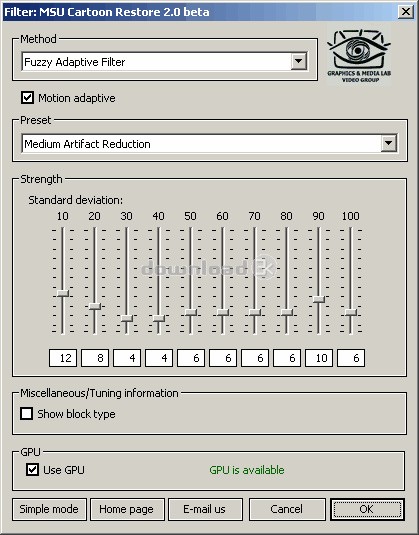Cancel the filter dialog

(x=287, y=509)
